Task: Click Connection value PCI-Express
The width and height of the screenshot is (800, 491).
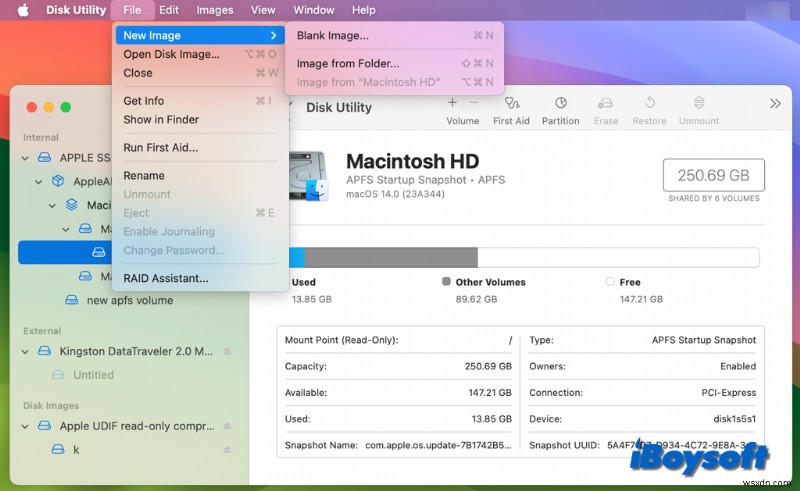Action: click(729, 392)
